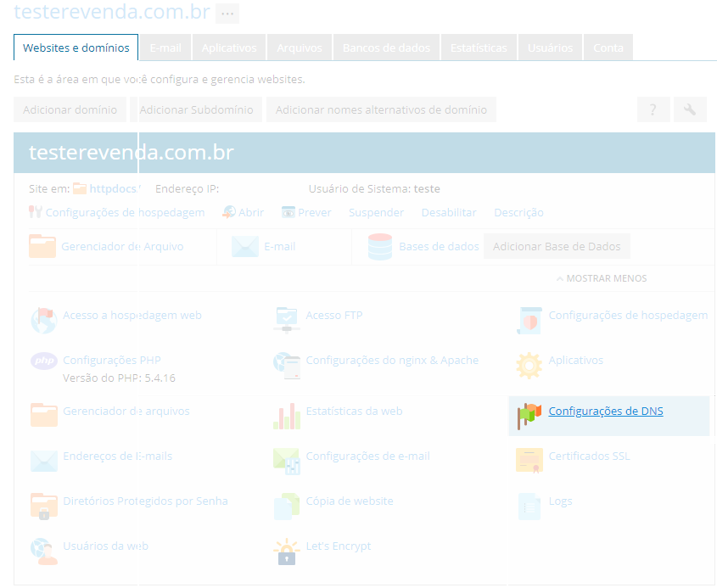Click the Logs link

(561, 501)
